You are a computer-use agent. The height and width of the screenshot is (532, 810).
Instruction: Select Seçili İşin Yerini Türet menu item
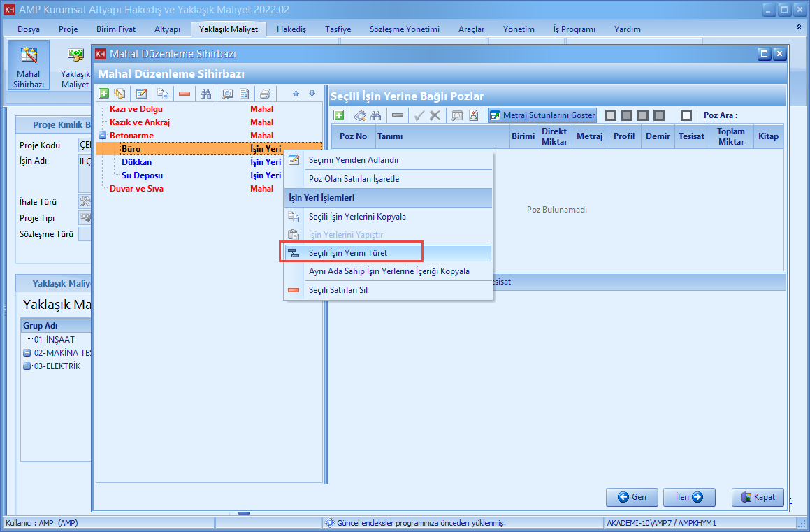click(348, 252)
